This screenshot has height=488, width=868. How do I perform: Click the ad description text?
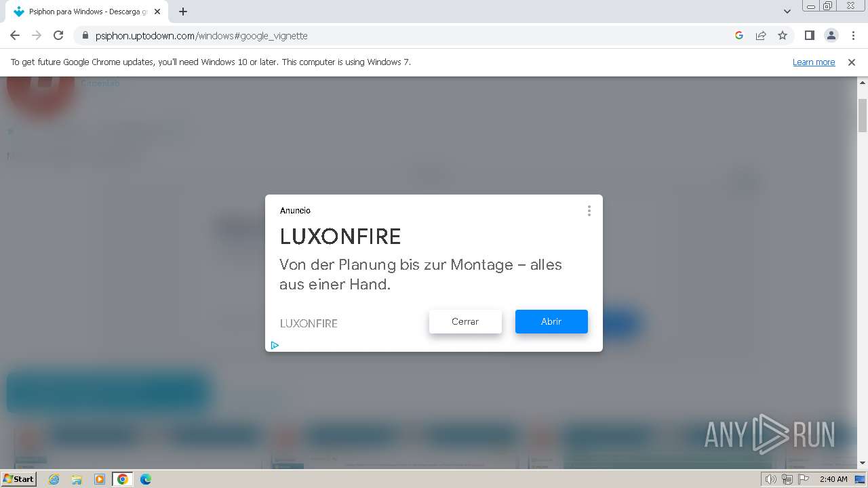coord(420,274)
